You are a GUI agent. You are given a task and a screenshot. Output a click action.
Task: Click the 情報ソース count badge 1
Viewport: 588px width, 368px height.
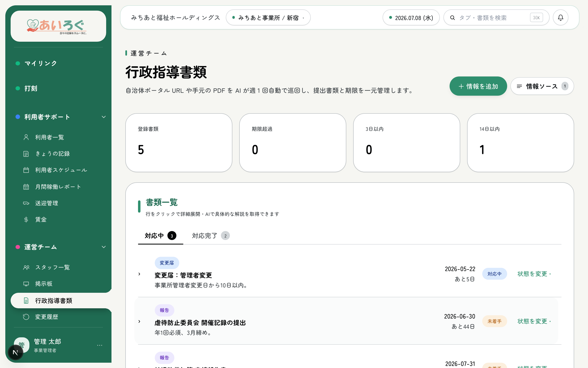pyautogui.click(x=565, y=86)
